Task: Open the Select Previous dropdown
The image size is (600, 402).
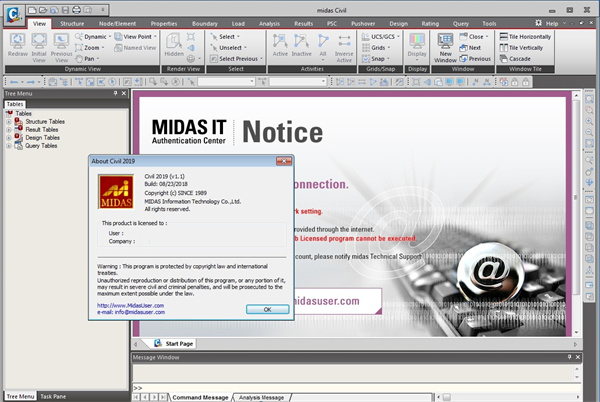Action: pos(261,59)
